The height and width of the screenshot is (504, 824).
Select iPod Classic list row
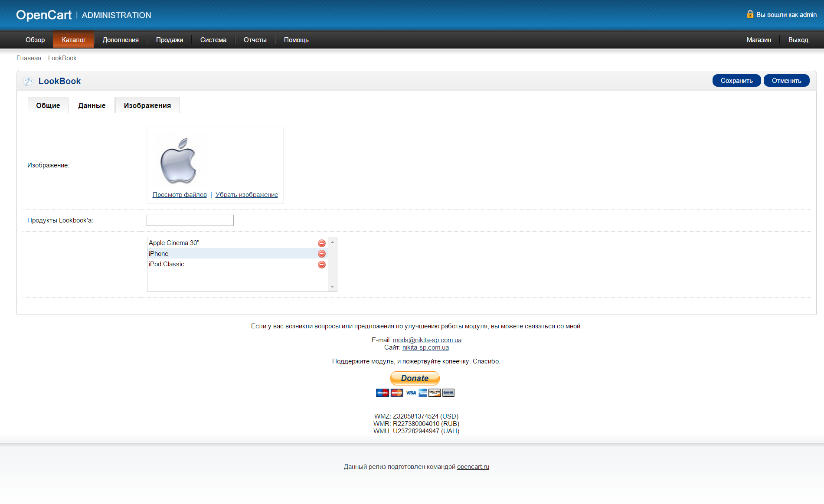click(x=238, y=264)
